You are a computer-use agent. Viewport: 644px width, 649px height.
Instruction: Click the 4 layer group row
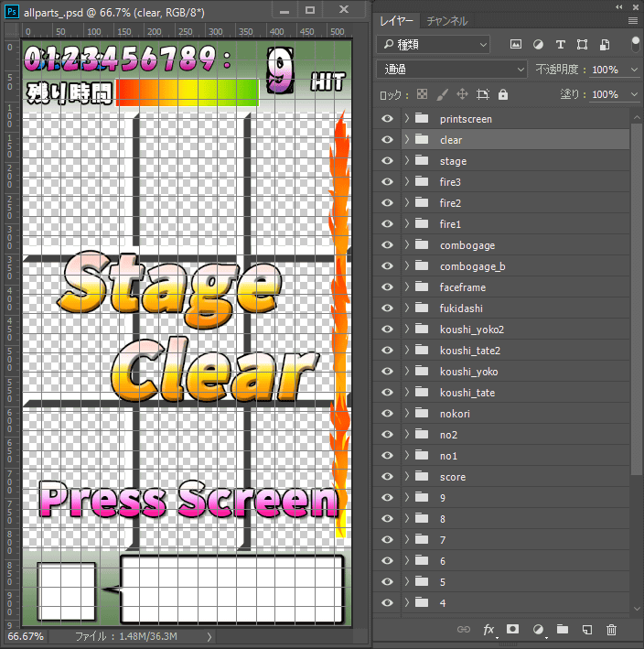click(515, 602)
